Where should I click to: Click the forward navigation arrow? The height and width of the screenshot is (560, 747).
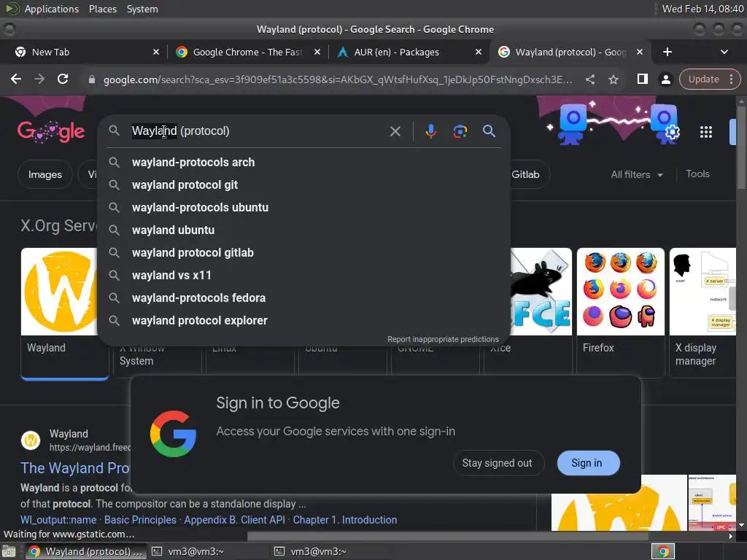(x=39, y=79)
